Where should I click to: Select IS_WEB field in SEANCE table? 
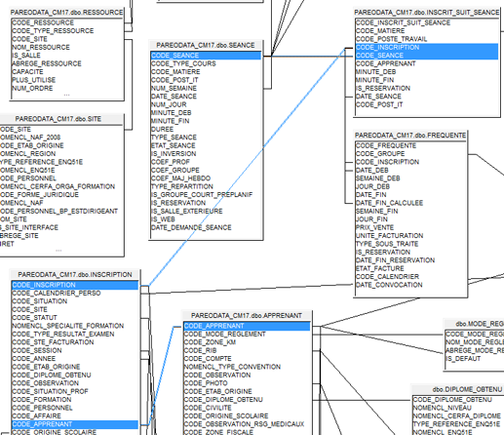163,219
